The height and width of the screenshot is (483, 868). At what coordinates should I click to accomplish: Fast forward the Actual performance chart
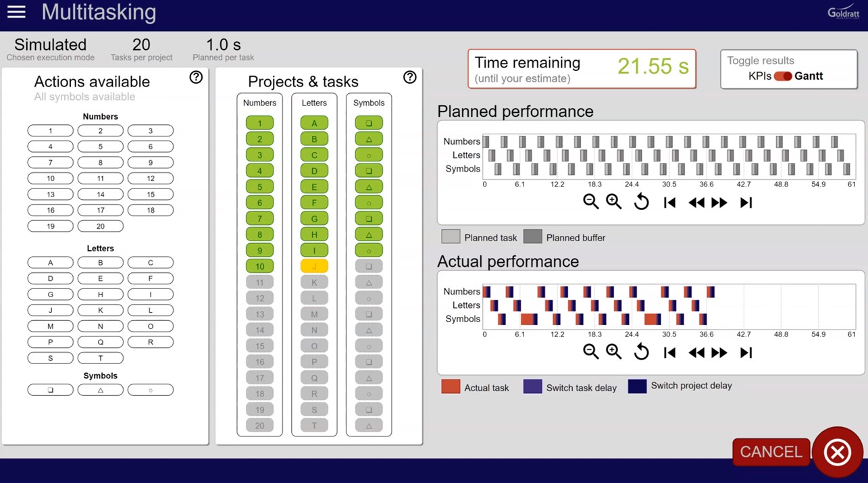click(719, 352)
